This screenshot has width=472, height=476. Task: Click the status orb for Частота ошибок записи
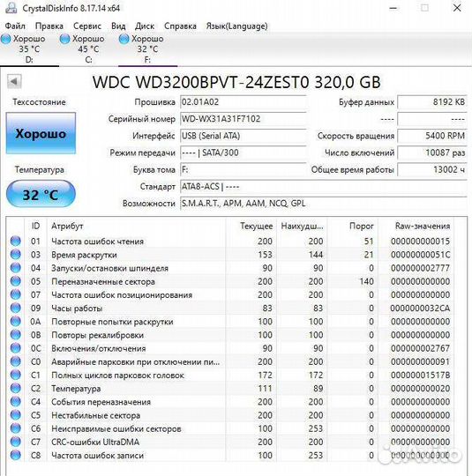16,455
